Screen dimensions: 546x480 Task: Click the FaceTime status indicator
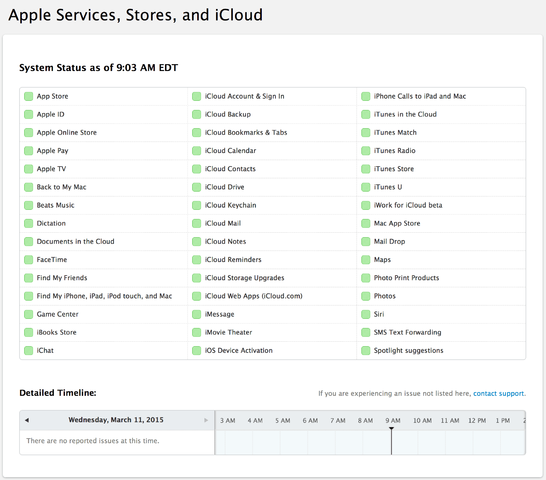click(x=29, y=260)
